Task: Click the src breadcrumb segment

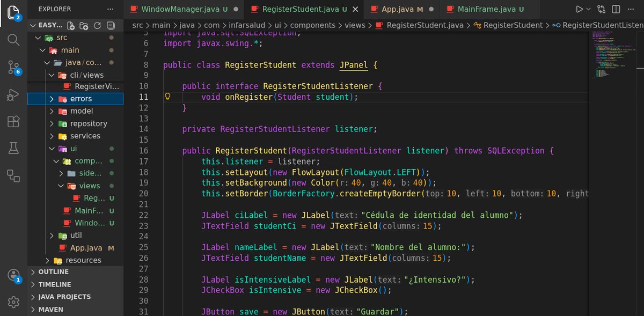Action: point(138,25)
